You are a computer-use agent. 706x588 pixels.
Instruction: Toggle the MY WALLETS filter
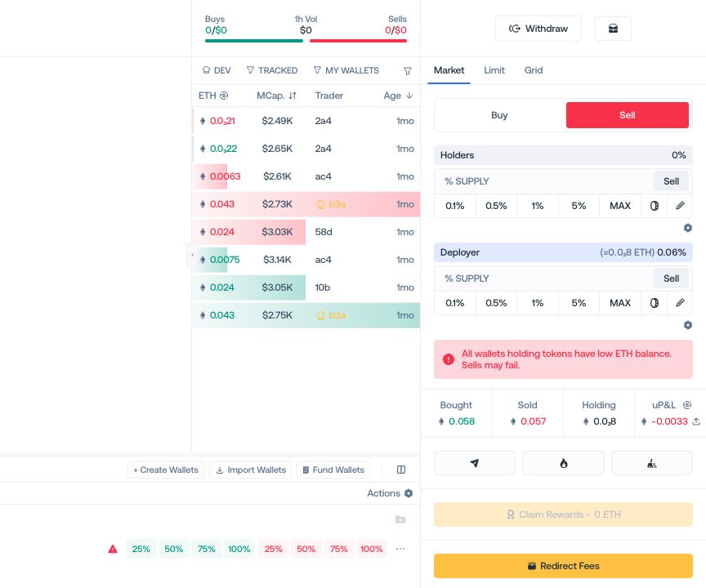click(346, 70)
